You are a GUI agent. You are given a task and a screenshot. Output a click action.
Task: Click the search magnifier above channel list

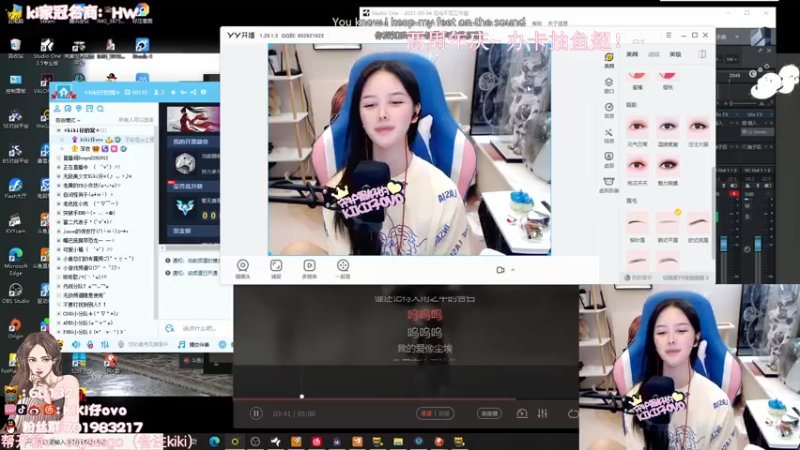(101, 109)
